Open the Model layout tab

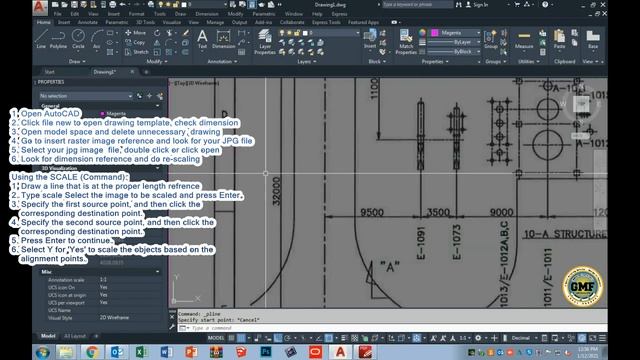pyautogui.click(x=48, y=336)
